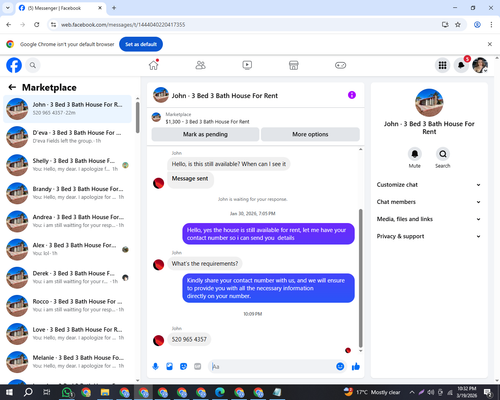The height and width of the screenshot is (400, 500).
Task: Open Andrea conversation
Action: point(67,221)
